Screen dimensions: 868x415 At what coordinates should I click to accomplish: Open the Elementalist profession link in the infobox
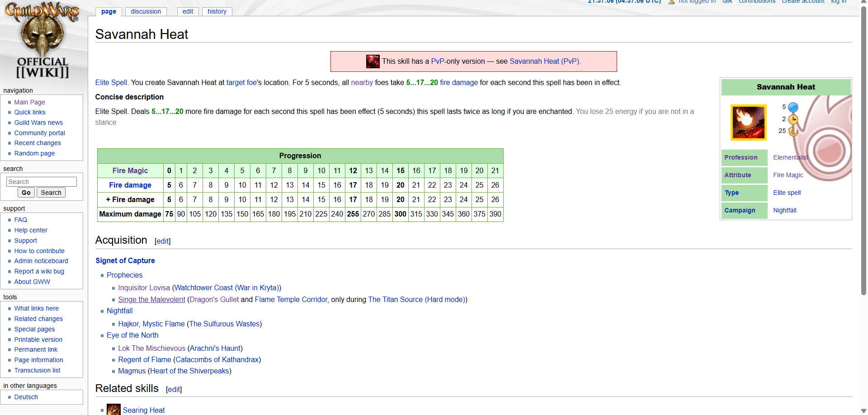coord(791,157)
